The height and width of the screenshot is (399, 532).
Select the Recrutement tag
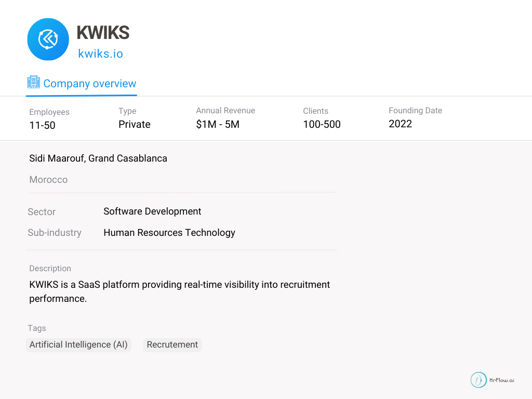pyautogui.click(x=172, y=345)
